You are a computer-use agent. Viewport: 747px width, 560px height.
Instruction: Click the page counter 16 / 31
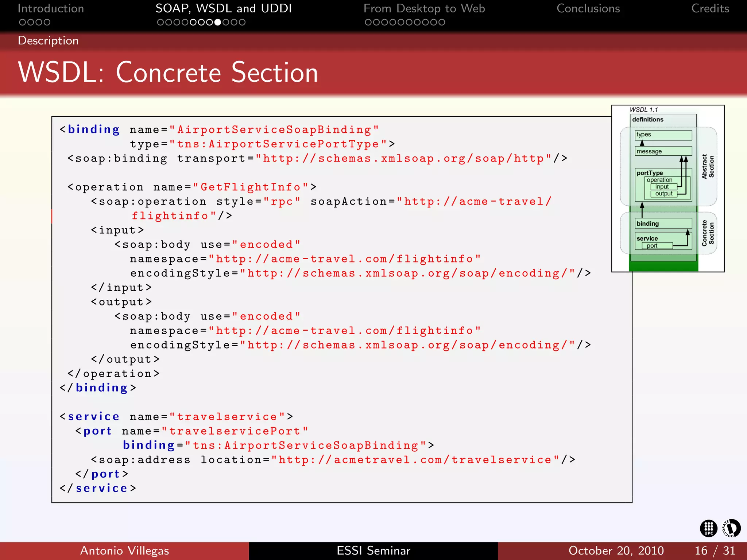coord(715,551)
